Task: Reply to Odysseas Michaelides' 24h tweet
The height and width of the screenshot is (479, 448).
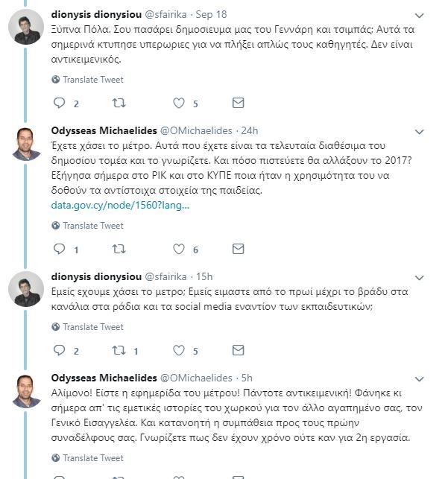Action: coord(60,249)
